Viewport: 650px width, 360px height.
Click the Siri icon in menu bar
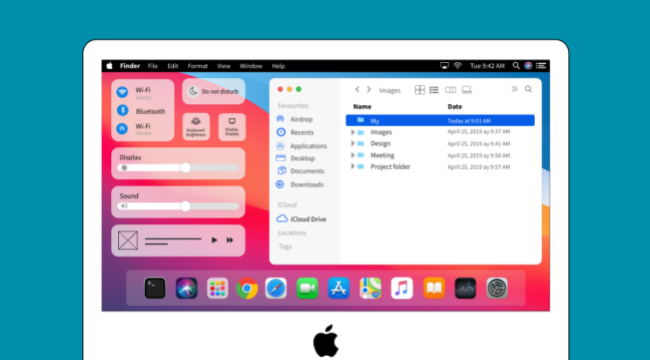(528, 66)
